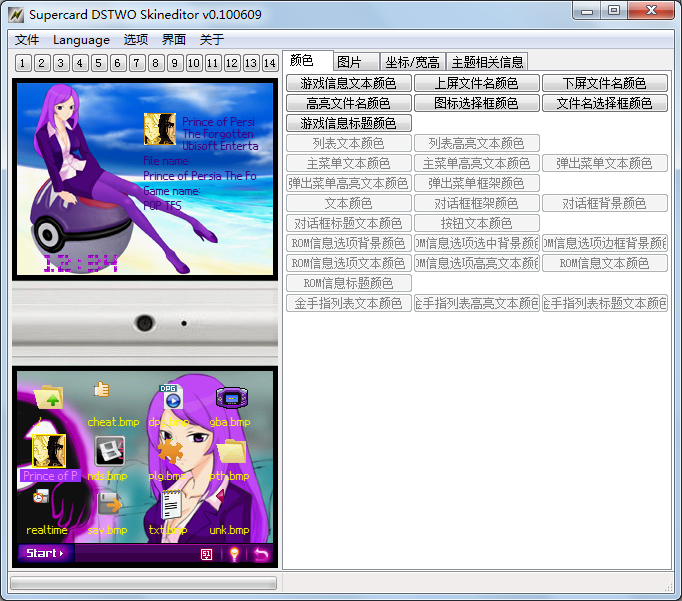Select page button 12

(x=232, y=63)
